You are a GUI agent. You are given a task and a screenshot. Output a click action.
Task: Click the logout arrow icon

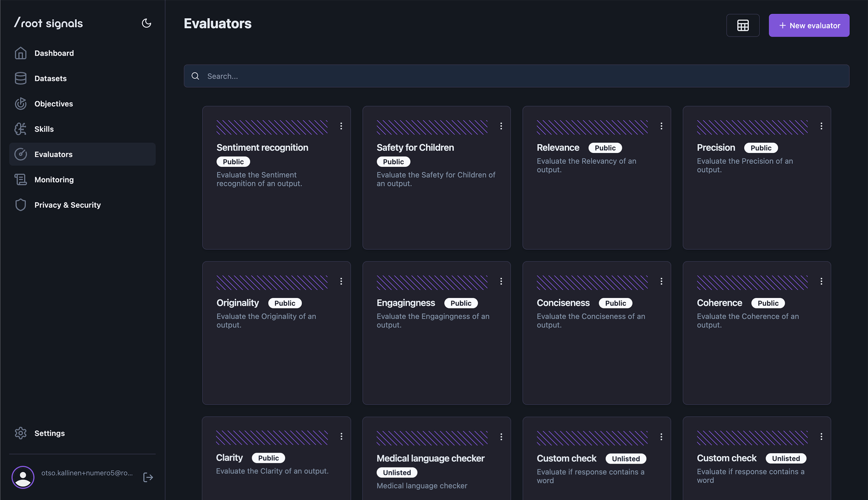pyautogui.click(x=148, y=477)
